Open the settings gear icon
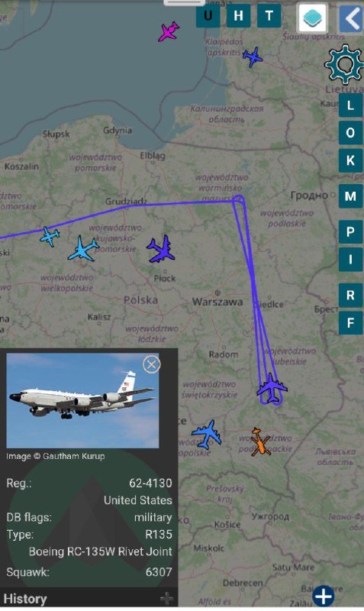Screen dimensions: 364x611 tap(344, 65)
